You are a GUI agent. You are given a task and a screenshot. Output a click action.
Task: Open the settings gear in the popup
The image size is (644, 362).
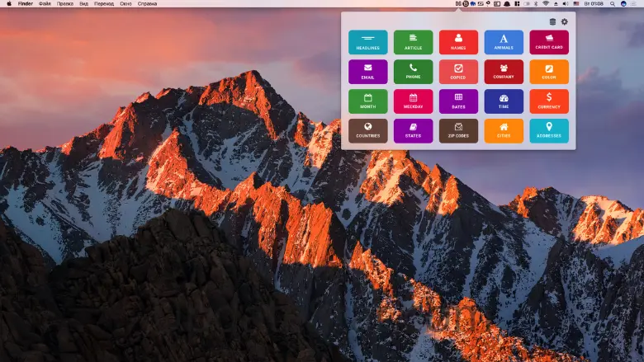[565, 21]
